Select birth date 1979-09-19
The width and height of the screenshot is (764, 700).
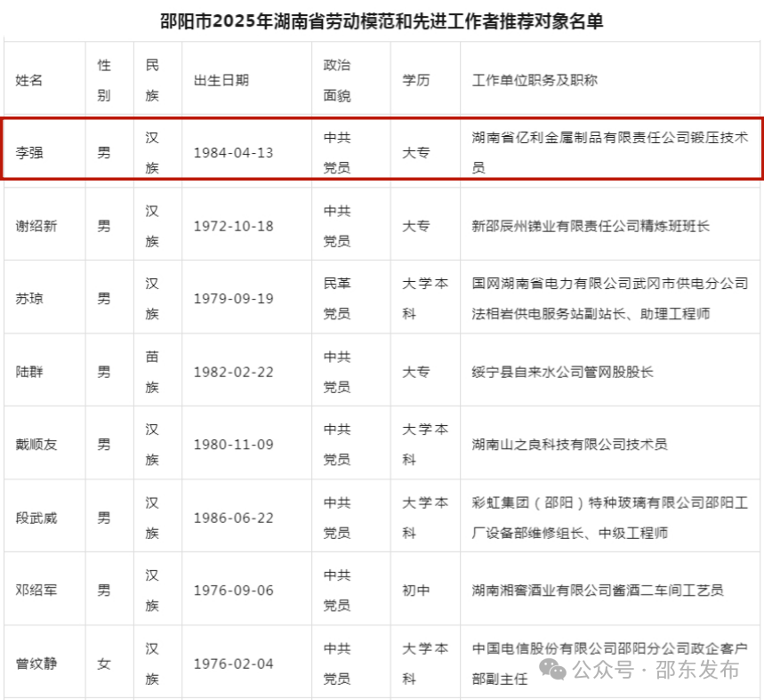click(233, 298)
